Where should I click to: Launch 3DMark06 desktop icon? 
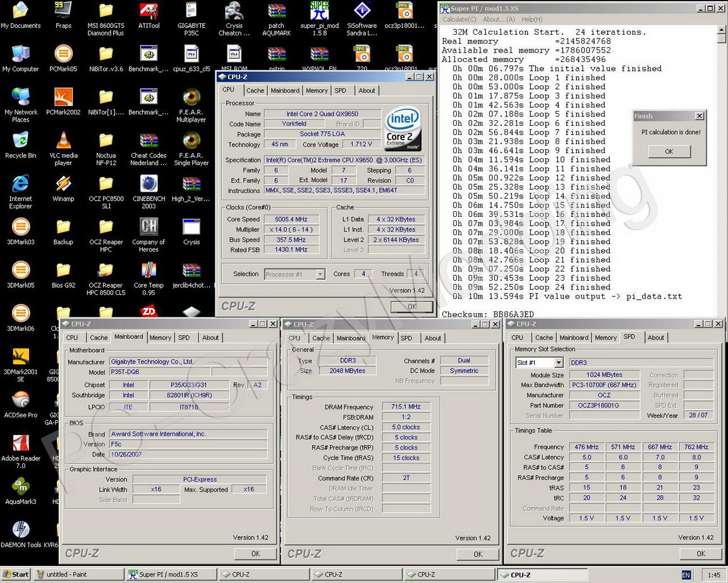(x=20, y=318)
